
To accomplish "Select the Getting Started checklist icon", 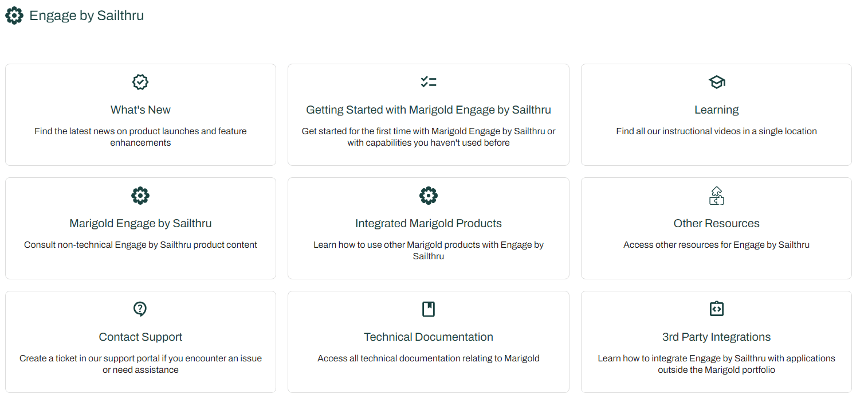I will coord(428,81).
